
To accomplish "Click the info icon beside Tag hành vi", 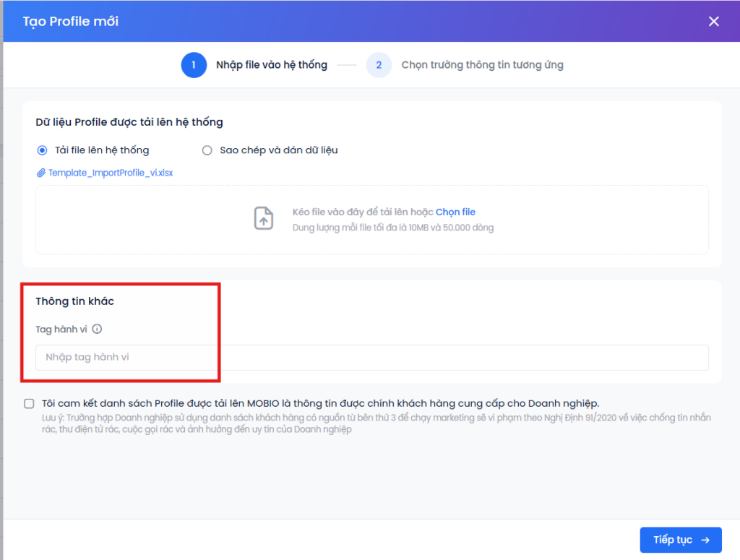I will (x=97, y=329).
